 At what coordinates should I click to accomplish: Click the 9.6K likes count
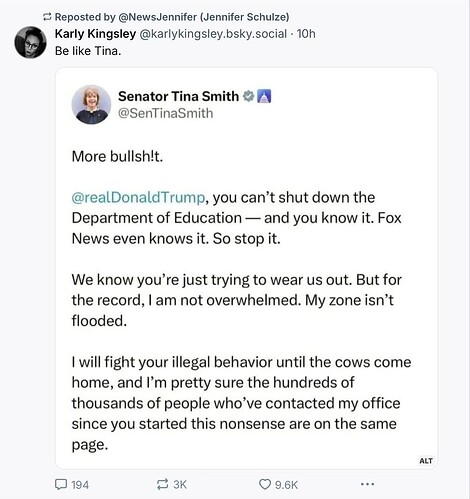click(x=286, y=485)
